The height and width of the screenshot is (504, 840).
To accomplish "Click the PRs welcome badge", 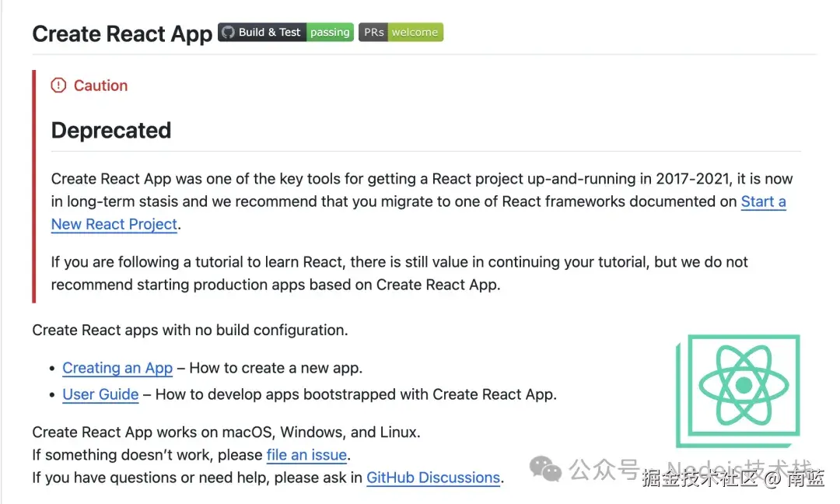I will 401,33.
